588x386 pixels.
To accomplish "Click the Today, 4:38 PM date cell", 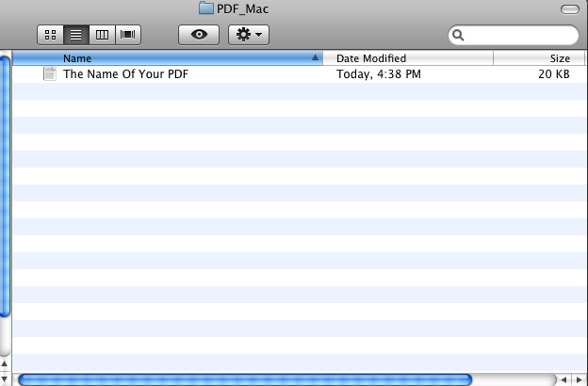I will (379, 74).
